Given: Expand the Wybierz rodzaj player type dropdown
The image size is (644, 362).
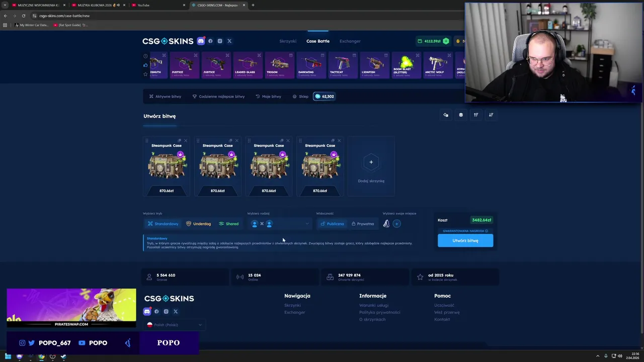Looking at the screenshot, I should click(x=280, y=224).
